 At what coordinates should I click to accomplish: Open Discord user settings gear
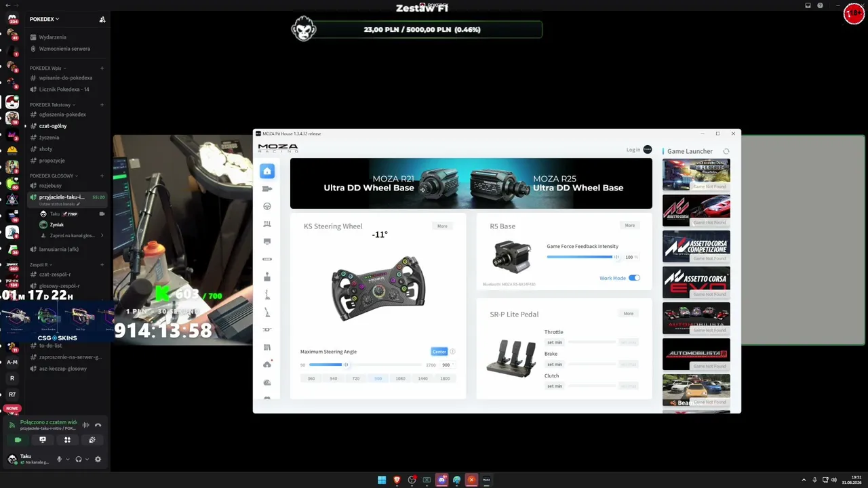point(98,460)
